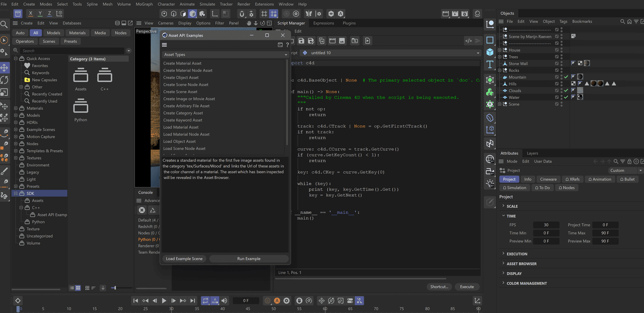
Task: Open the Simulate menu
Action: tap(207, 4)
